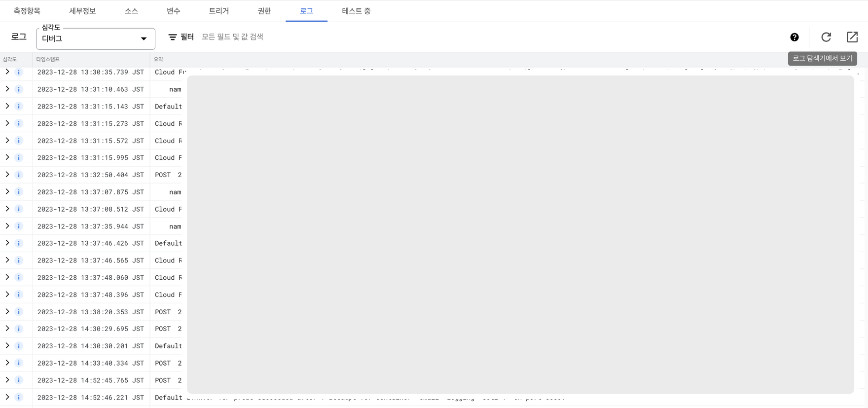The height and width of the screenshot is (408, 868).
Task: Click info severity icon for 13:38:20.353
Action: tap(19, 312)
